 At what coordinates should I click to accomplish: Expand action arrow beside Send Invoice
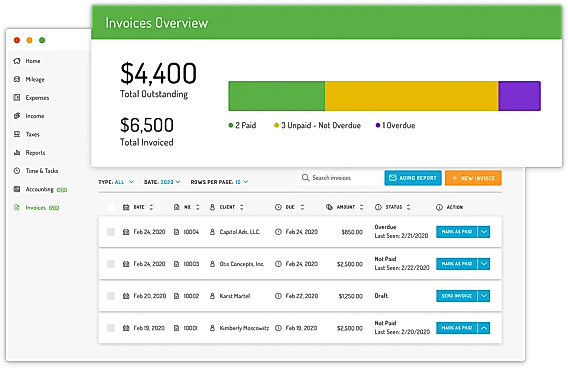tap(484, 296)
